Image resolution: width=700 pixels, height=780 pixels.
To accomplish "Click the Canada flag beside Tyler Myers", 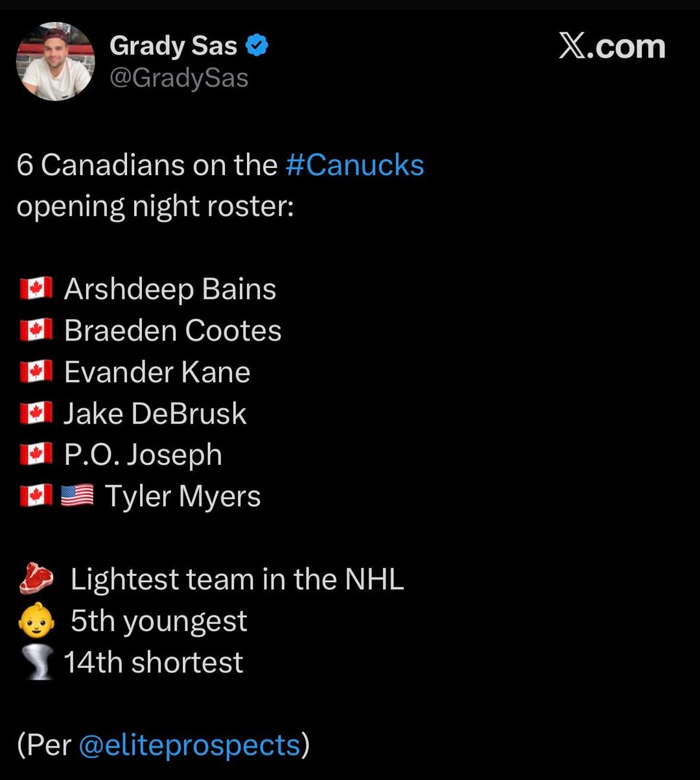I will 36,497.
